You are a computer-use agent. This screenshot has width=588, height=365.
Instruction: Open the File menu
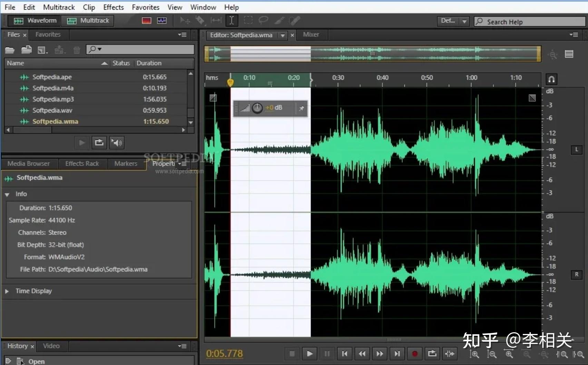(10, 7)
